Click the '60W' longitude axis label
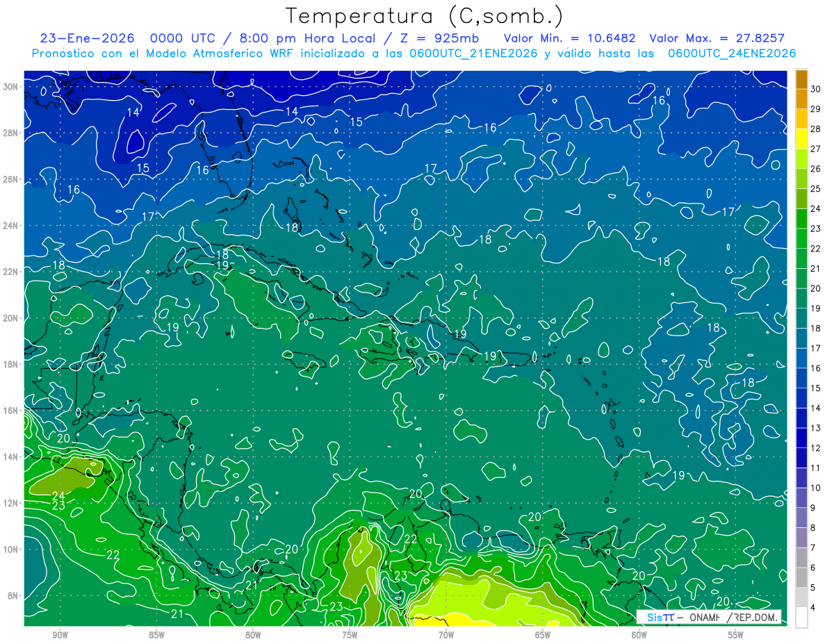The height and width of the screenshot is (644, 834). 639,635
